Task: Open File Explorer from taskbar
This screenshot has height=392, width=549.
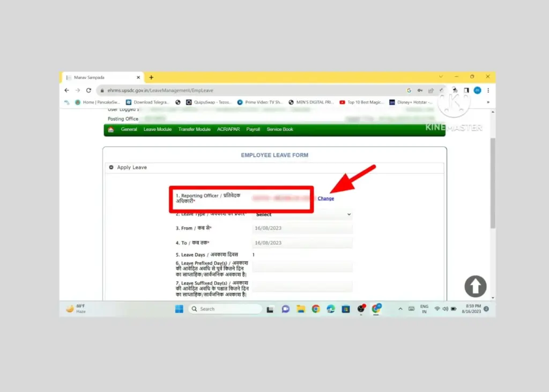Action: click(300, 309)
